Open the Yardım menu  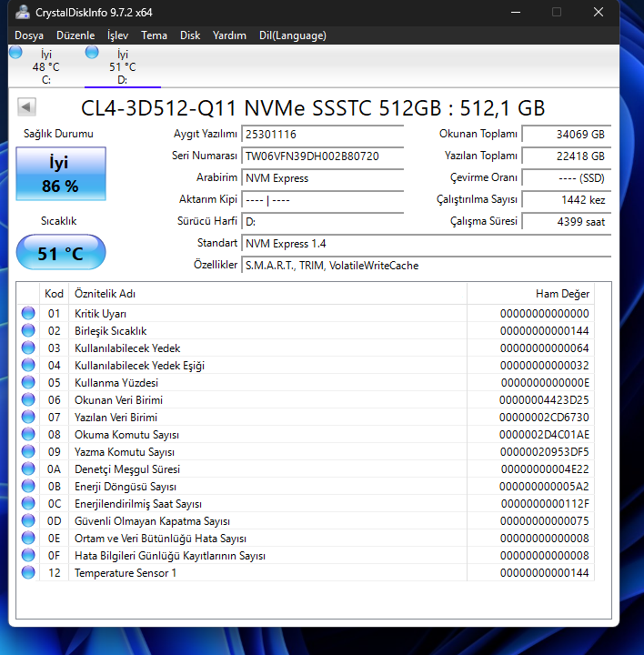(229, 35)
